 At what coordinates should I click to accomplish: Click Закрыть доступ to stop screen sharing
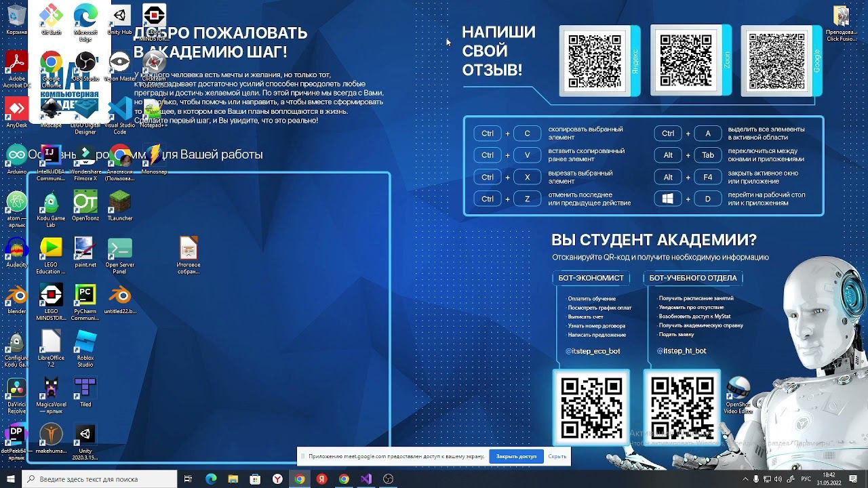point(516,456)
